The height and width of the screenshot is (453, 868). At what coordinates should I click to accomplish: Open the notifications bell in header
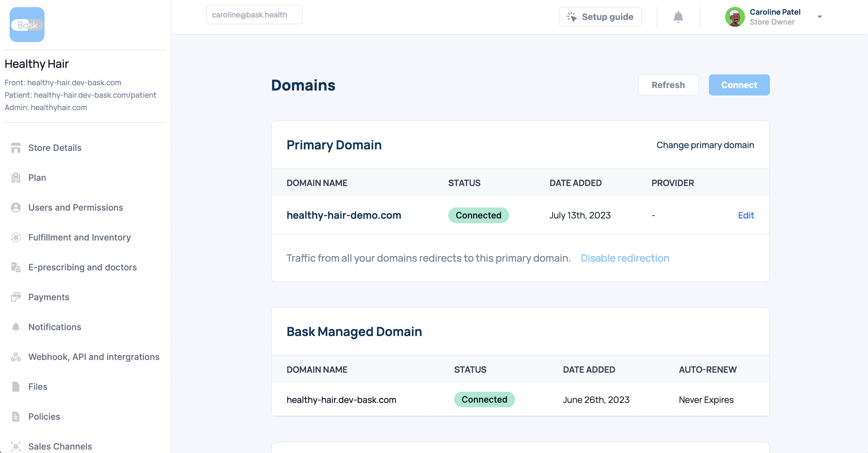click(x=678, y=16)
